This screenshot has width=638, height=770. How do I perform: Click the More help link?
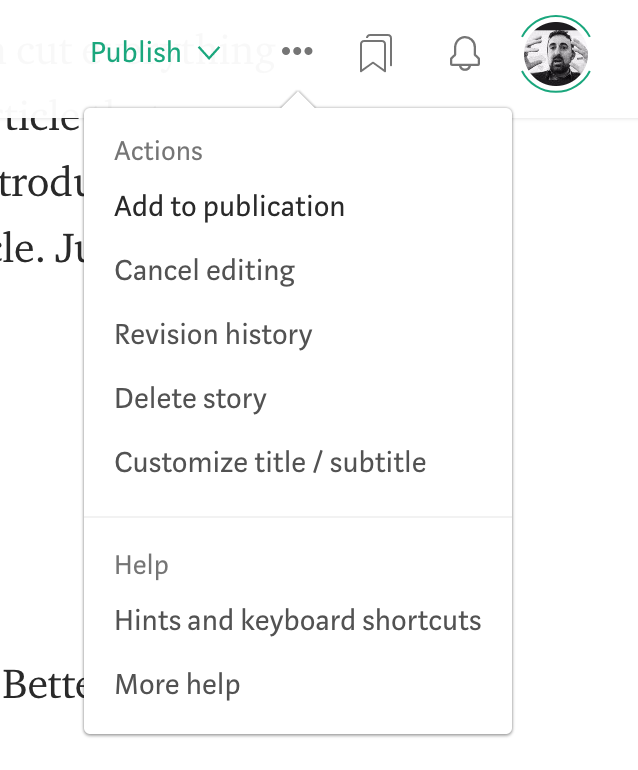pos(177,685)
